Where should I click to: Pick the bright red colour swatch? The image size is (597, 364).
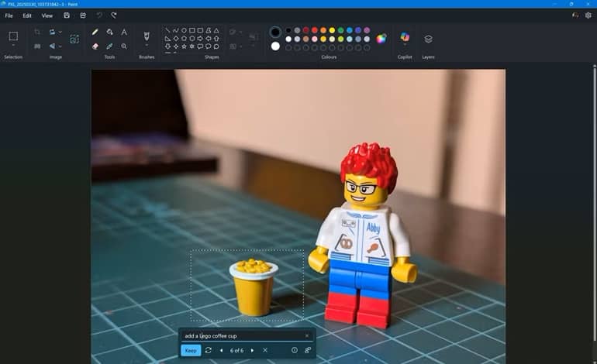pyautogui.click(x=315, y=30)
